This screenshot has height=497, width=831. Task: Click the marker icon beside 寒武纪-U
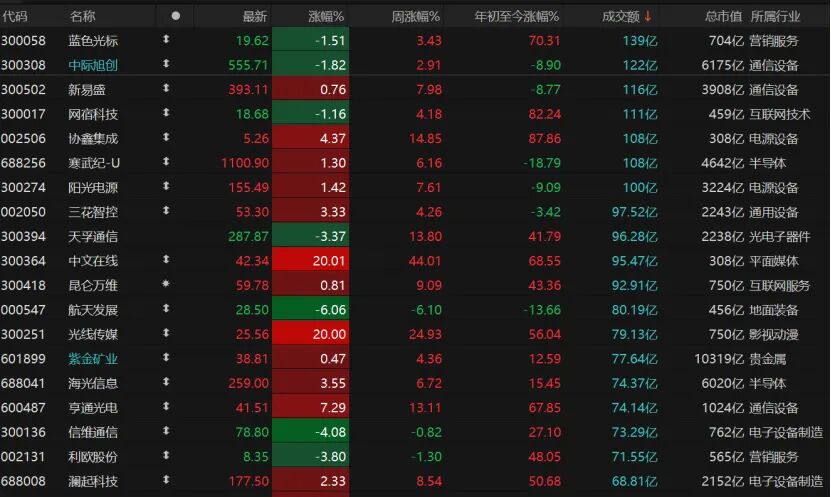click(x=166, y=162)
